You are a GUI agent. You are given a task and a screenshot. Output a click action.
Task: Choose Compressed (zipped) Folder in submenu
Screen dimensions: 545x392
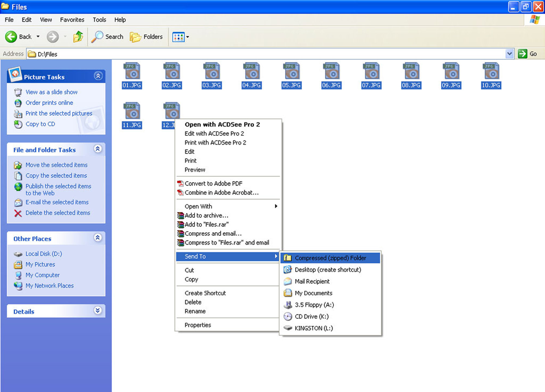[330, 258]
